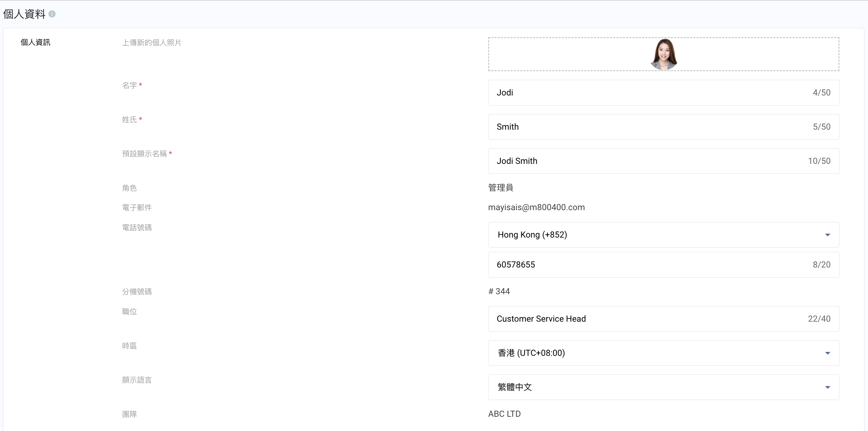This screenshot has width=868, height=431.
Task: Click the 上傳新的個人照片 label
Action: [152, 43]
